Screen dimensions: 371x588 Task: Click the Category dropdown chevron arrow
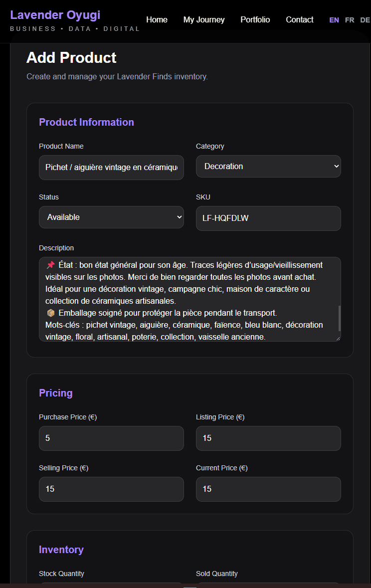coord(336,166)
